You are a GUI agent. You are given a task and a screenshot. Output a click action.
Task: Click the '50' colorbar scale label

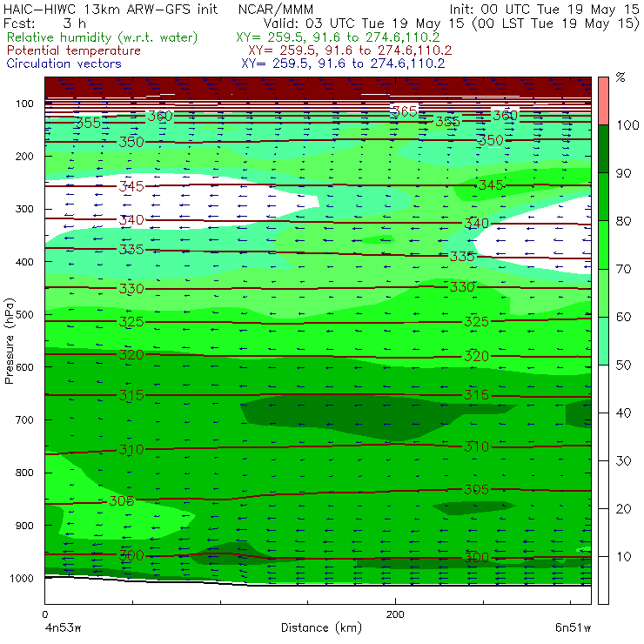(x=623, y=366)
